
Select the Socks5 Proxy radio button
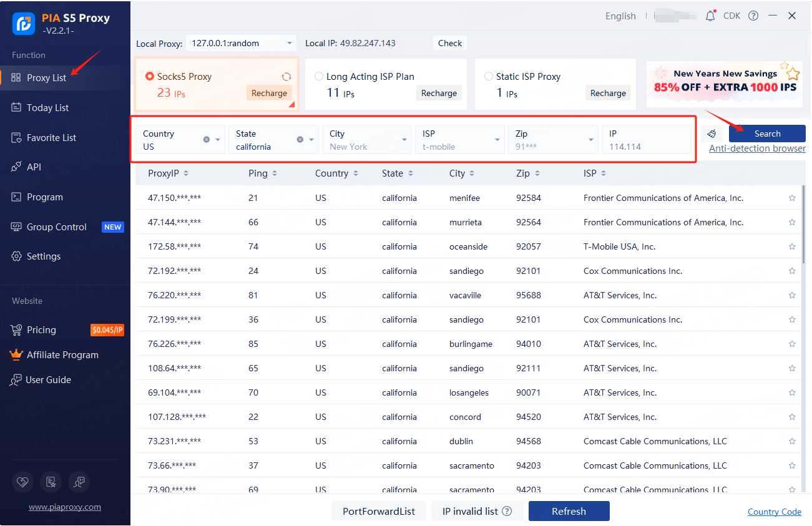coord(150,76)
